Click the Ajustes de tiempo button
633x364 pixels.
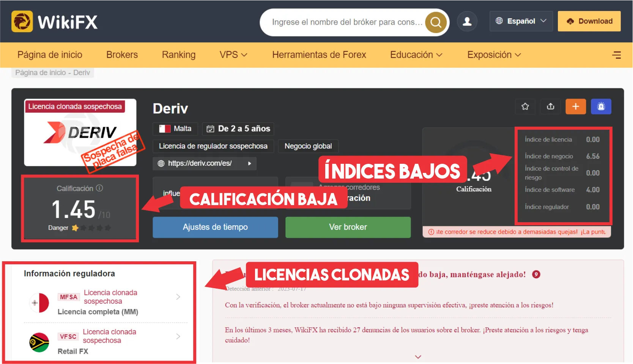click(x=216, y=227)
